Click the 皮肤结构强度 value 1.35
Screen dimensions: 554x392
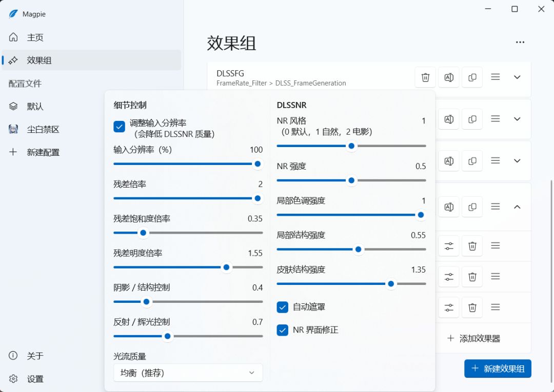pyautogui.click(x=419, y=270)
